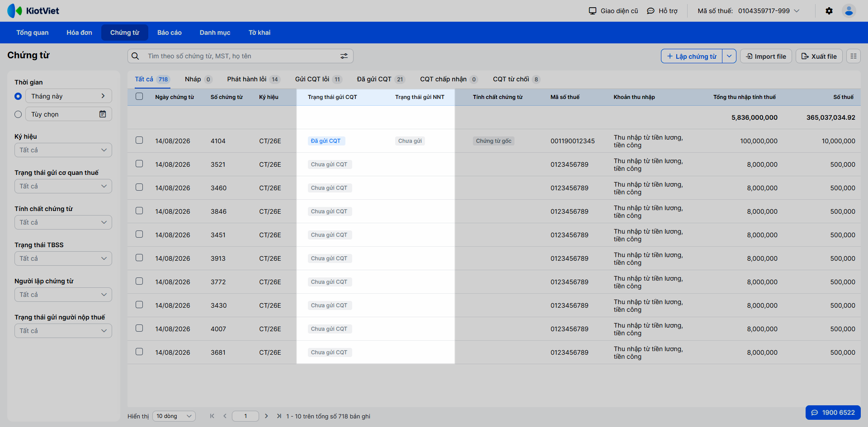868x427 pixels.
Task: Open the Tính chất chứng từ dropdown
Action: (63, 222)
